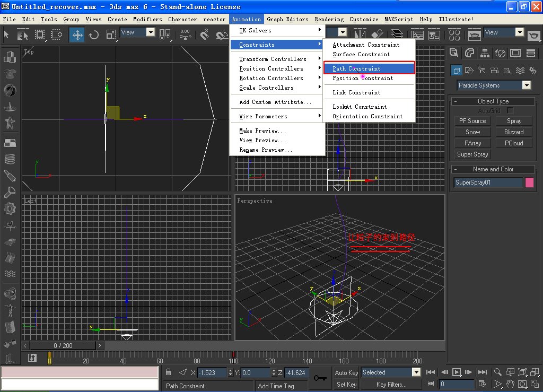Select Link Constraint menu entry
The height and width of the screenshot is (392, 543).
tap(369, 92)
